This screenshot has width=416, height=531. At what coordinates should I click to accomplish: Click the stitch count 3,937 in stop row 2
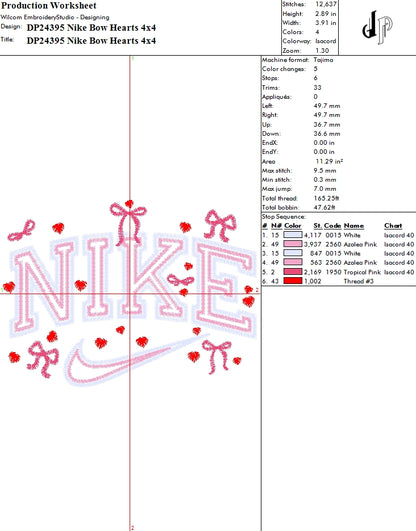(312, 244)
